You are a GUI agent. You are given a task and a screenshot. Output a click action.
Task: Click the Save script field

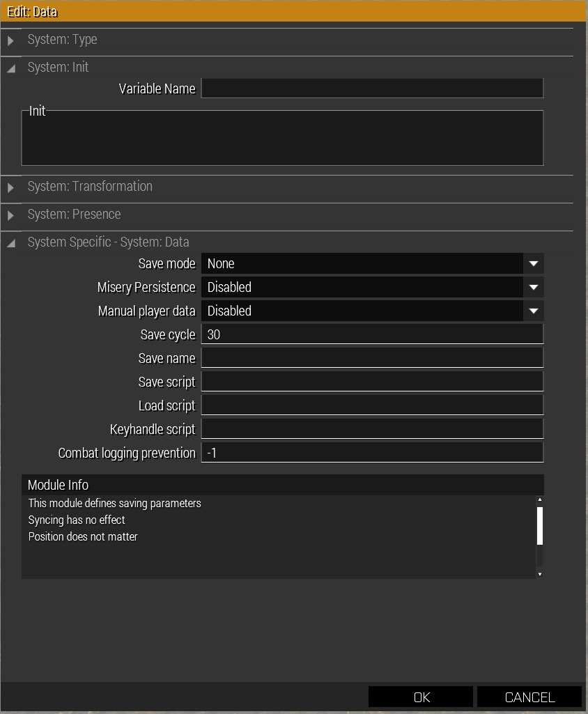coord(372,382)
